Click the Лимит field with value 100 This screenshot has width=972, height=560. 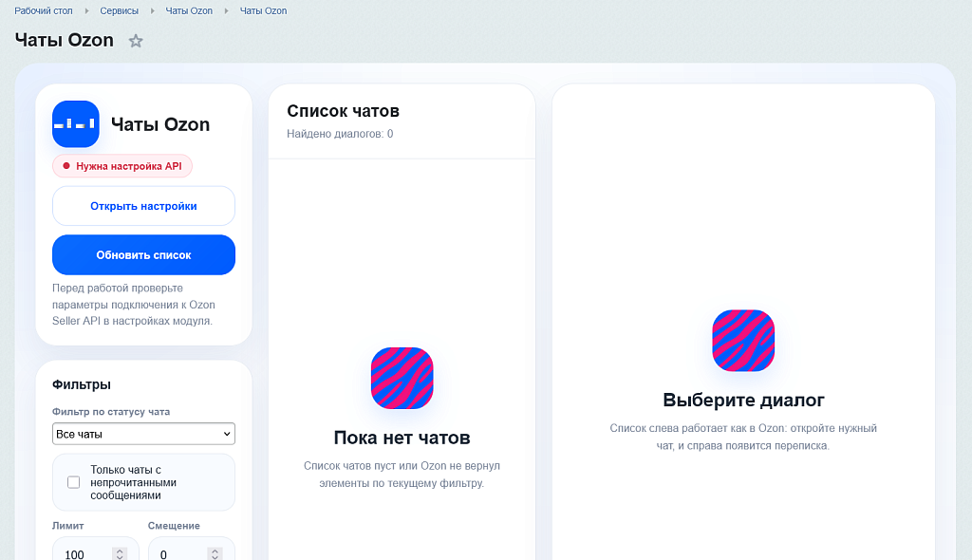click(x=96, y=550)
